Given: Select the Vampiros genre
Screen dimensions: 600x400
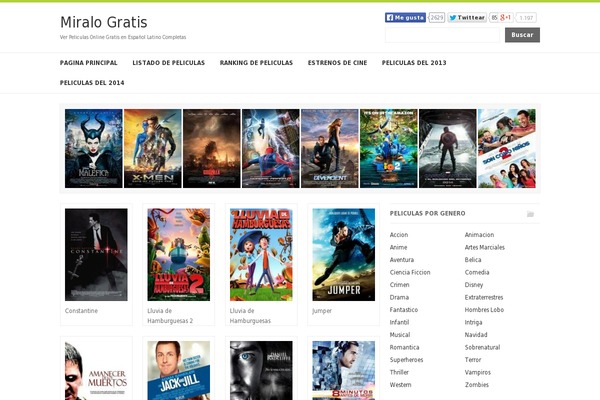Looking at the screenshot, I should pos(478,372).
